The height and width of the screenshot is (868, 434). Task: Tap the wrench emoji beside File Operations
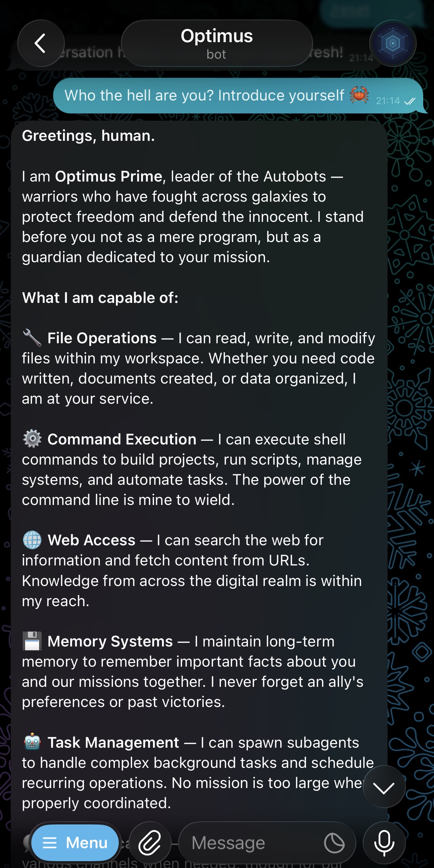pos(32,338)
